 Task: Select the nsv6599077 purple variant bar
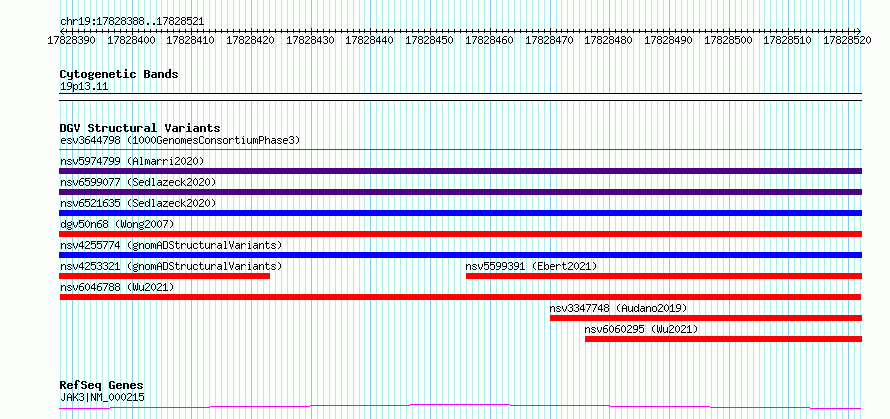[460, 192]
